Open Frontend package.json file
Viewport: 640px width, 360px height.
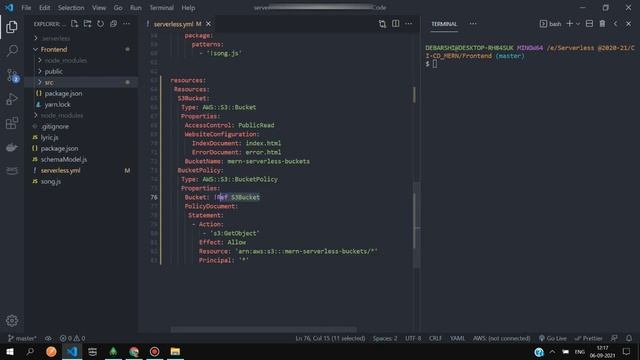[81, 93]
